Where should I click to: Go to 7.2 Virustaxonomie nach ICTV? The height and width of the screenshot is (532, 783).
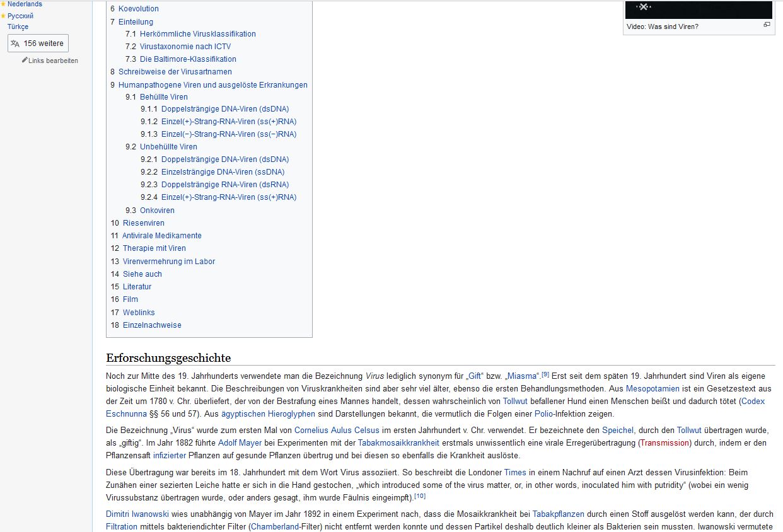185,47
